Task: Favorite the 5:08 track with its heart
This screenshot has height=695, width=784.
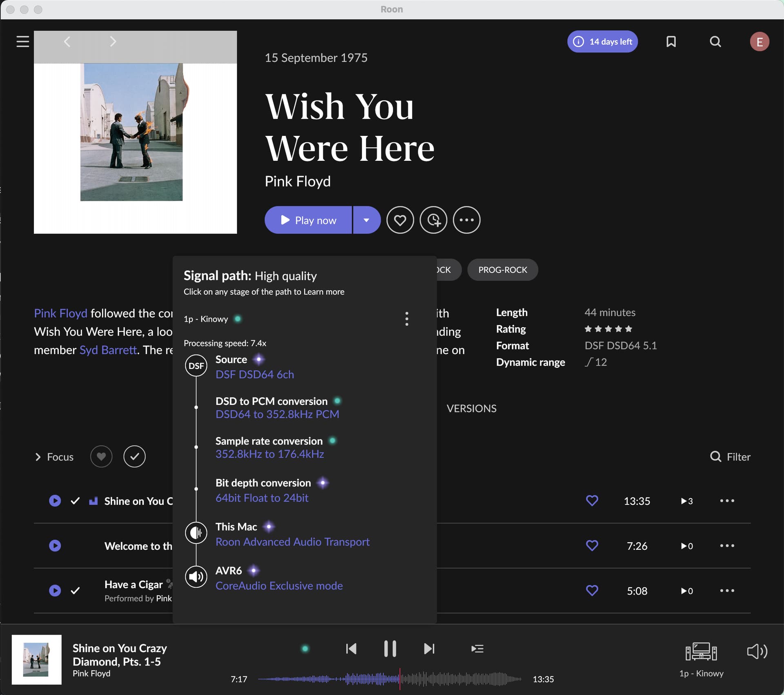Action: pos(592,591)
